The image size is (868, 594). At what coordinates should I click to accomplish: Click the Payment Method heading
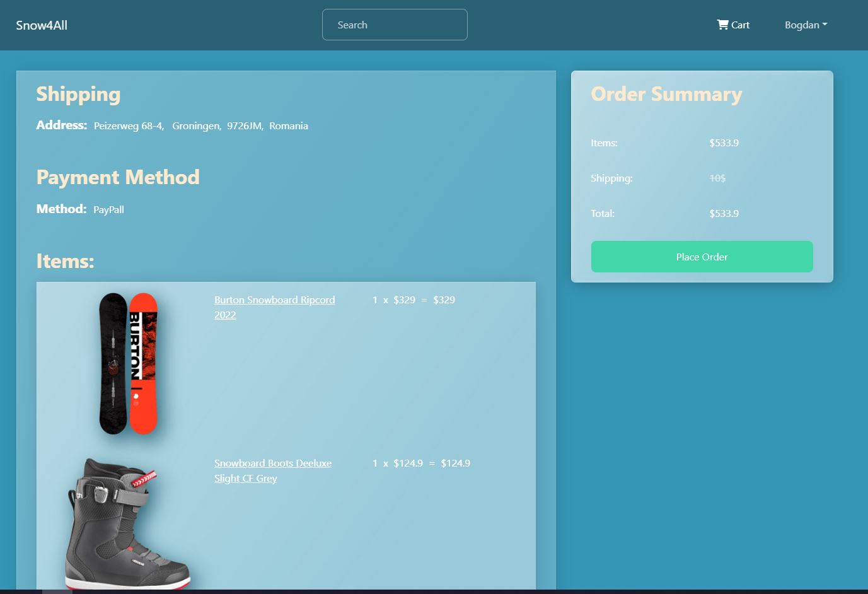118,178
